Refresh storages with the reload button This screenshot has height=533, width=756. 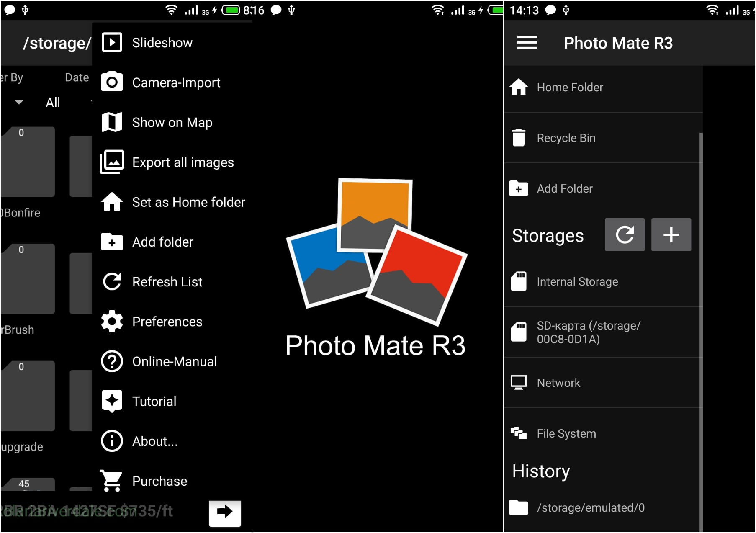pos(625,234)
